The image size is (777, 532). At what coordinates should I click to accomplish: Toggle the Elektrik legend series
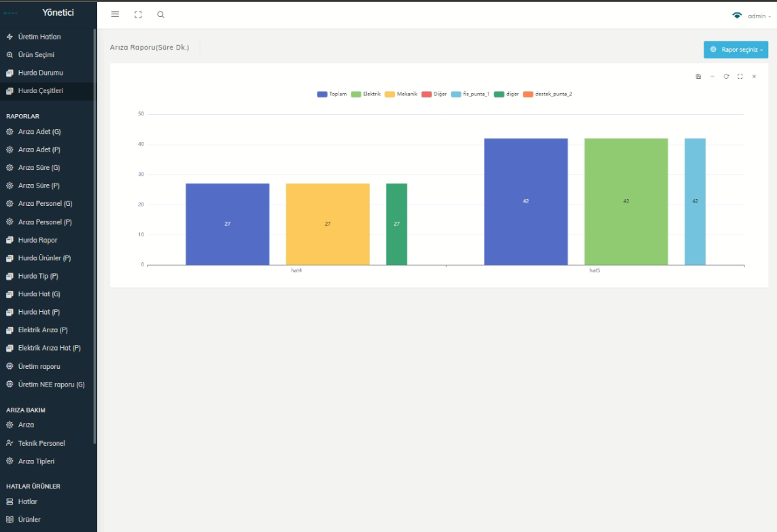[x=366, y=94]
